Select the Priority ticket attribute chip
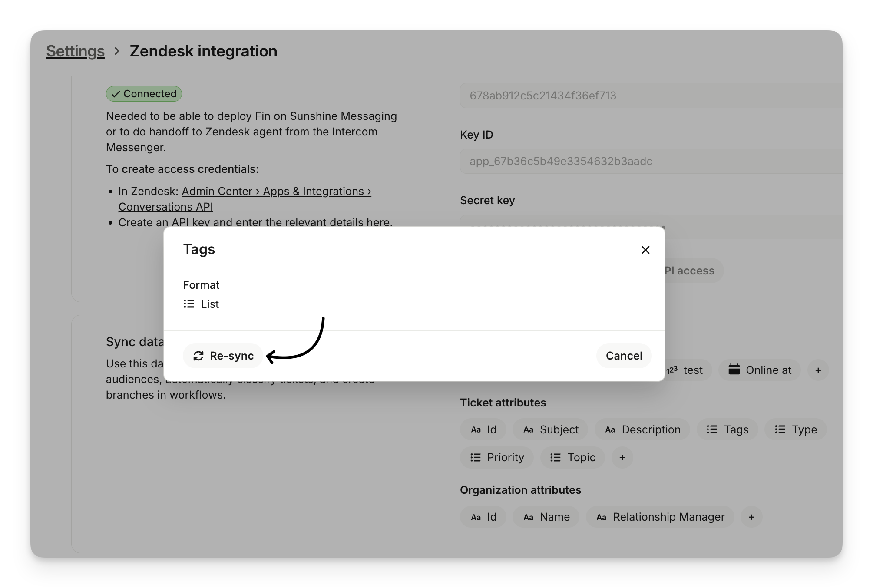The image size is (873, 588). pos(497,457)
